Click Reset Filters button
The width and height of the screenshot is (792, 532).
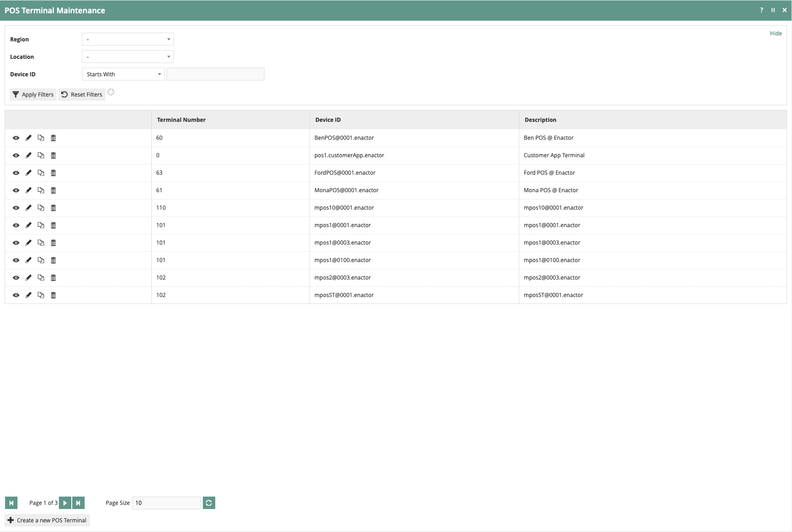pyautogui.click(x=82, y=94)
